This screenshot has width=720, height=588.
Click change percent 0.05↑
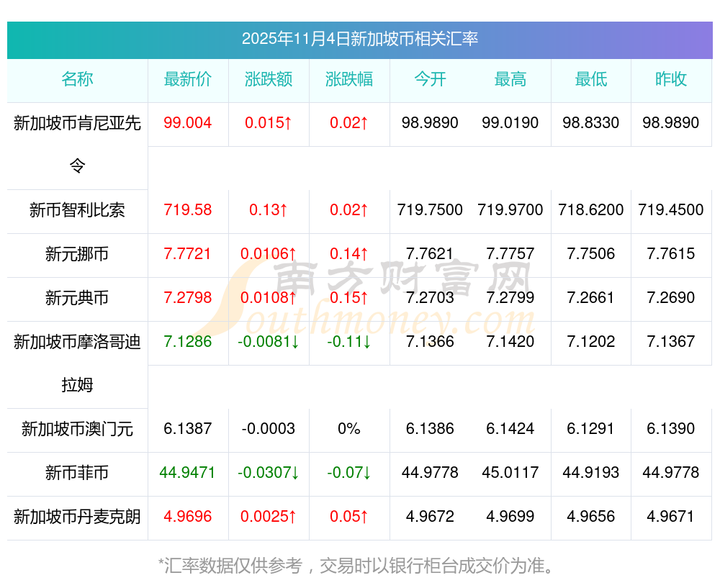(x=349, y=517)
